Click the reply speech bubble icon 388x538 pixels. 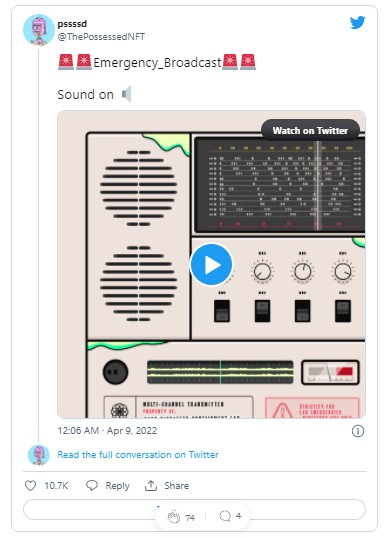pyautogui.click(x=92, y=486)
